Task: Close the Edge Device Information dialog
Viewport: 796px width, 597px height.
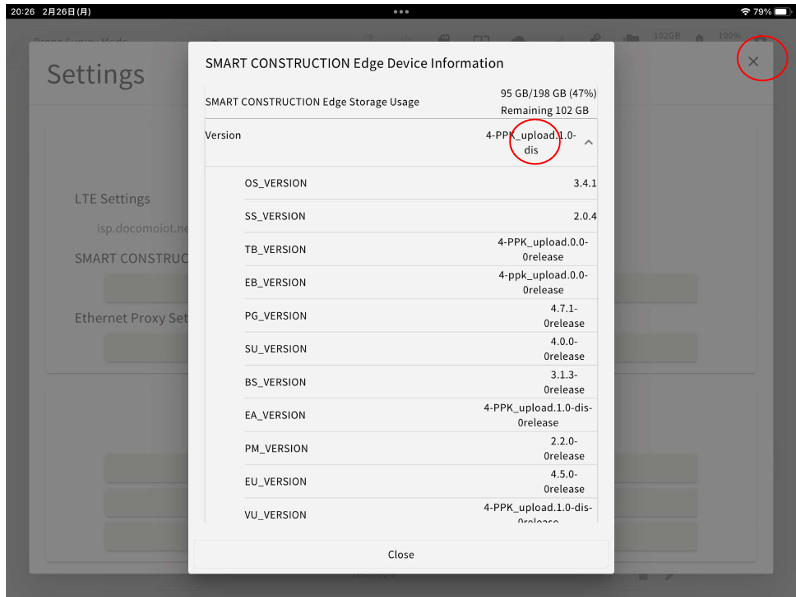Action: tap(401, 554)
